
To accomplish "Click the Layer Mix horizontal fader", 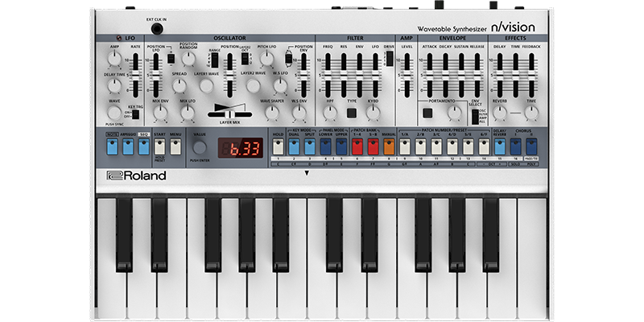I will click(x=230, y=114).
